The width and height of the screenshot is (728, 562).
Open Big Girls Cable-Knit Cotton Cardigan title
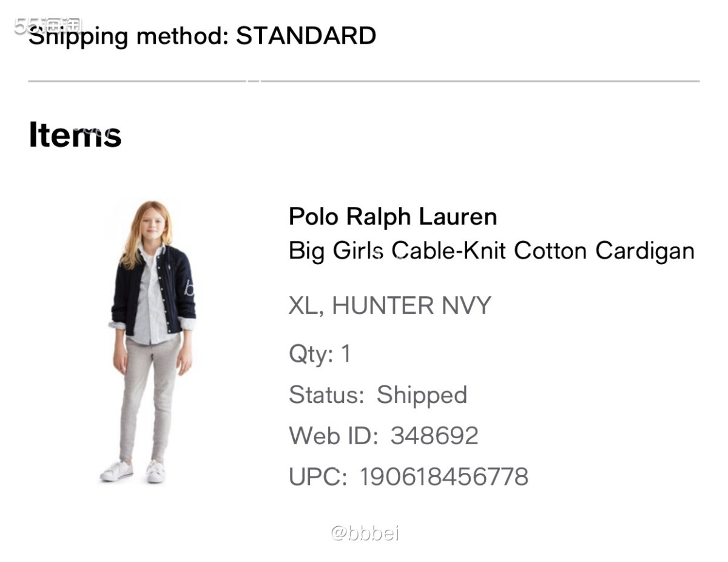491,251
